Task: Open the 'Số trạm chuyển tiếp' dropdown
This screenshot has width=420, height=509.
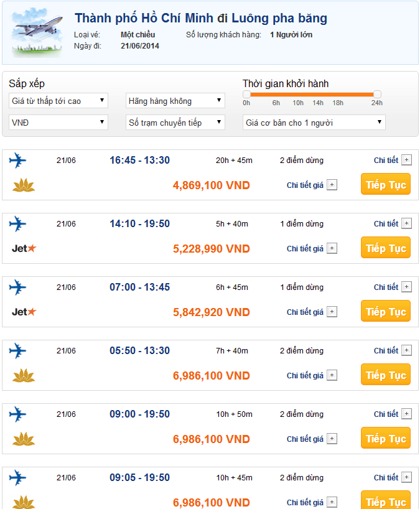Action: [x=175, y=123]
